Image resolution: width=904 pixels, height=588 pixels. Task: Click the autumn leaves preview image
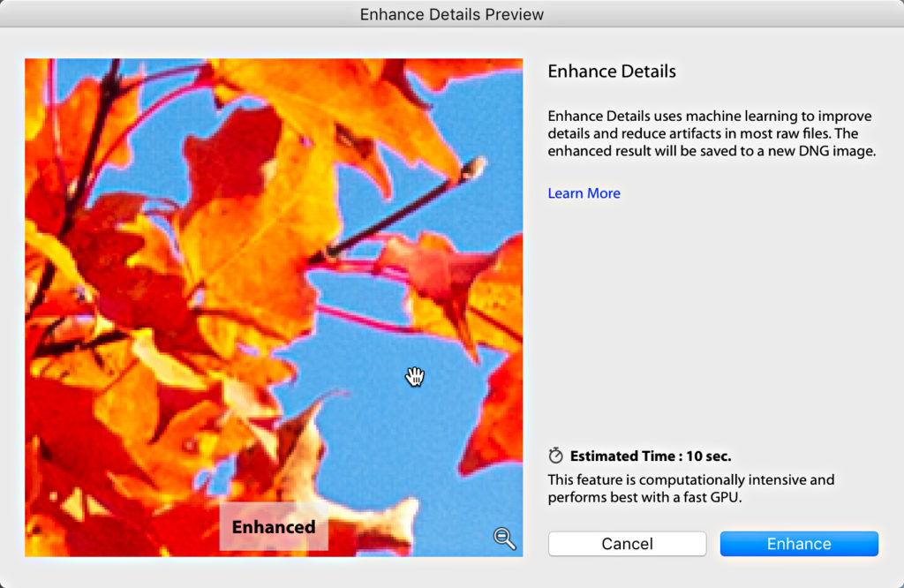pos(274,307)
